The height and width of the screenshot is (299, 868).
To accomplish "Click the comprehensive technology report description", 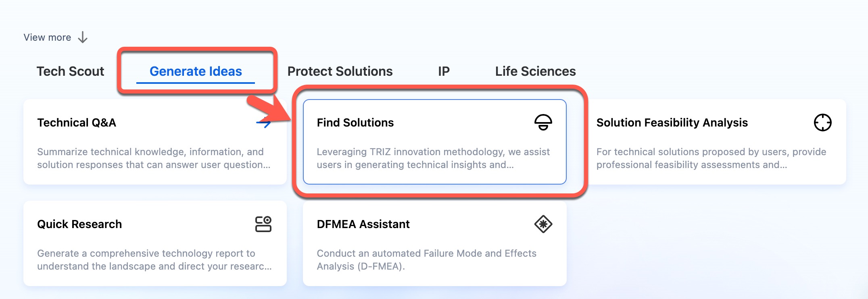I will 154,260.
